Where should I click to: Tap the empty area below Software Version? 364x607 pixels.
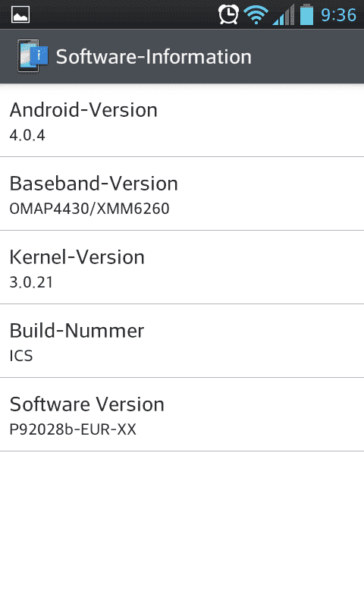tap(182, 529)
